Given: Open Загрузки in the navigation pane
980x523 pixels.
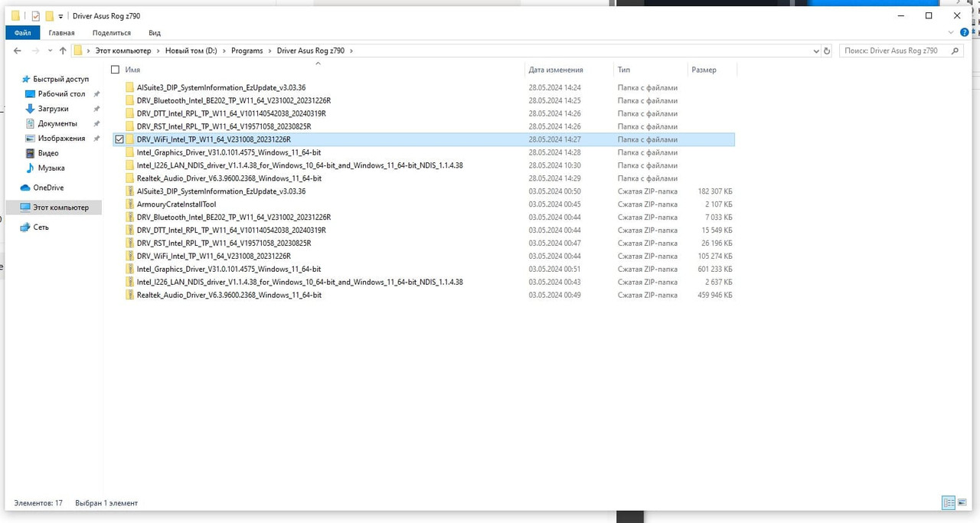Looking at the screenshot, I should 47,109.
